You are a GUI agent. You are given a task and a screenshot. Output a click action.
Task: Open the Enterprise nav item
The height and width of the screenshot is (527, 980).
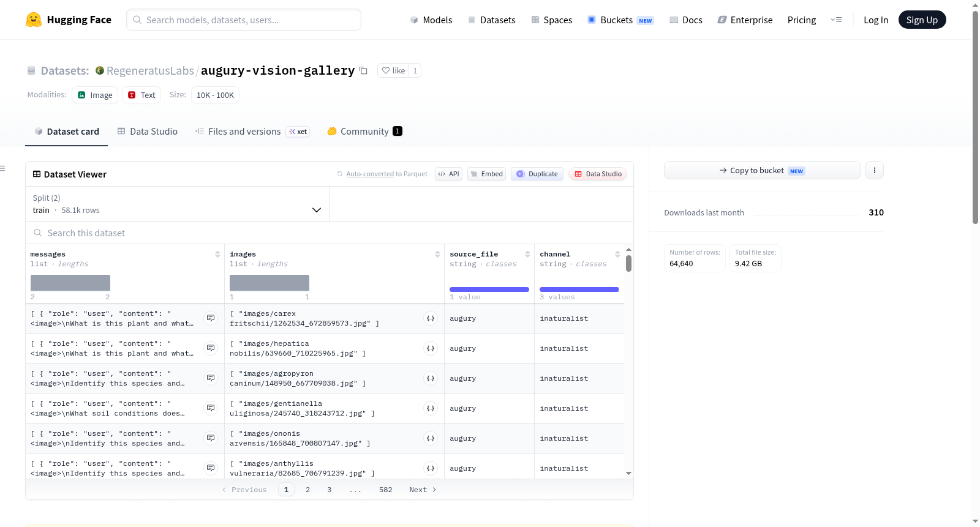click(x=745, y=20)
